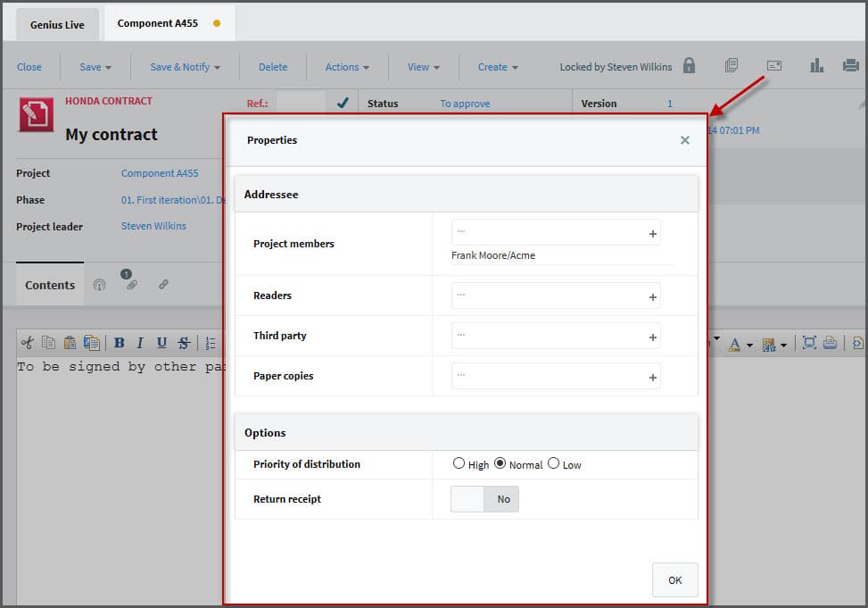Add a project member with the plus icon
This screenshot has height=608, width=868.
pos(653,234)
